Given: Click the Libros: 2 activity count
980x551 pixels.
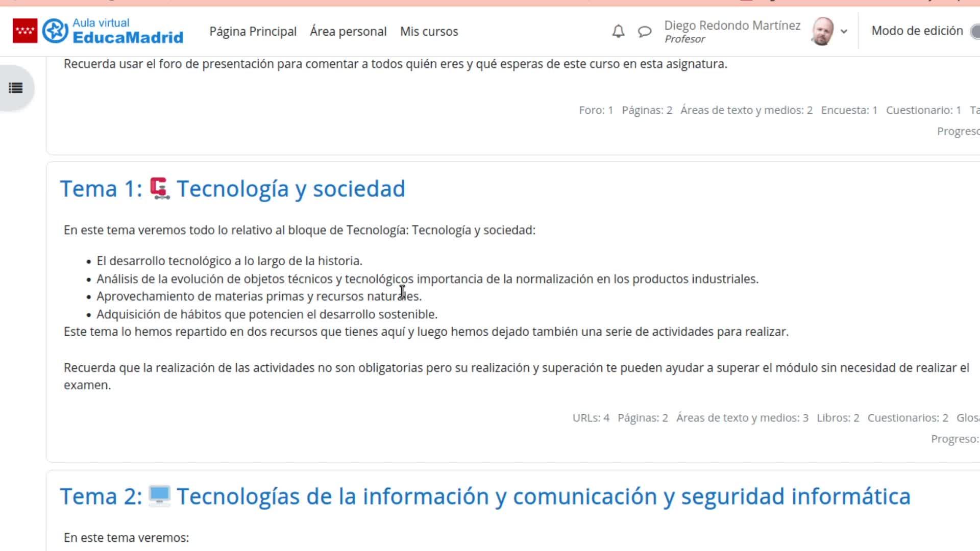Looking at the screenshot, I should coord(838,418).
